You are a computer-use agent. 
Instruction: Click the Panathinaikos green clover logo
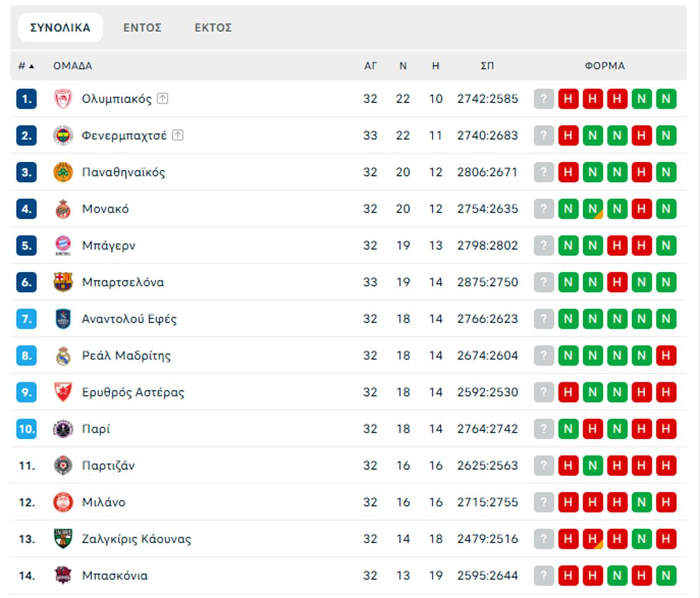point(63,173)
